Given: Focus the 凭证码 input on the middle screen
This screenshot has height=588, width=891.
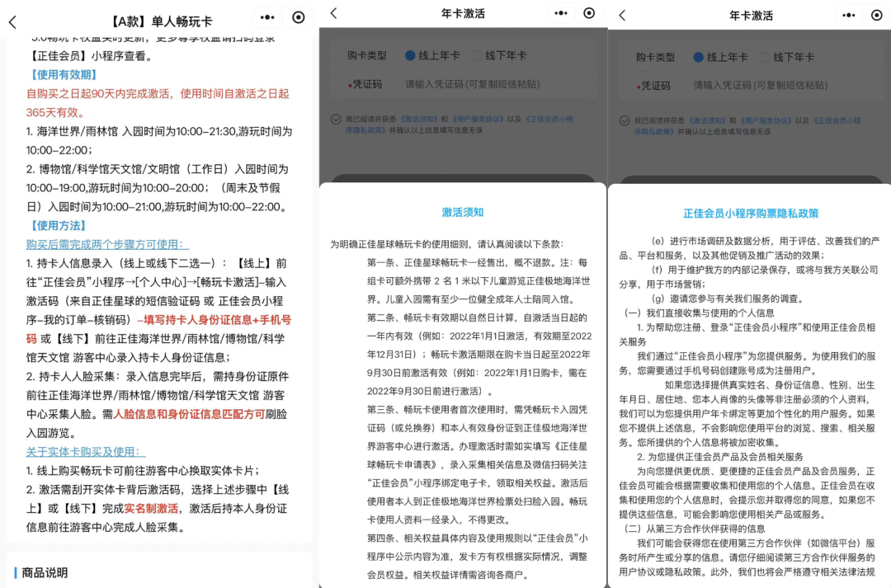Looking at the screenshot, I should click(x=473, y=84).
